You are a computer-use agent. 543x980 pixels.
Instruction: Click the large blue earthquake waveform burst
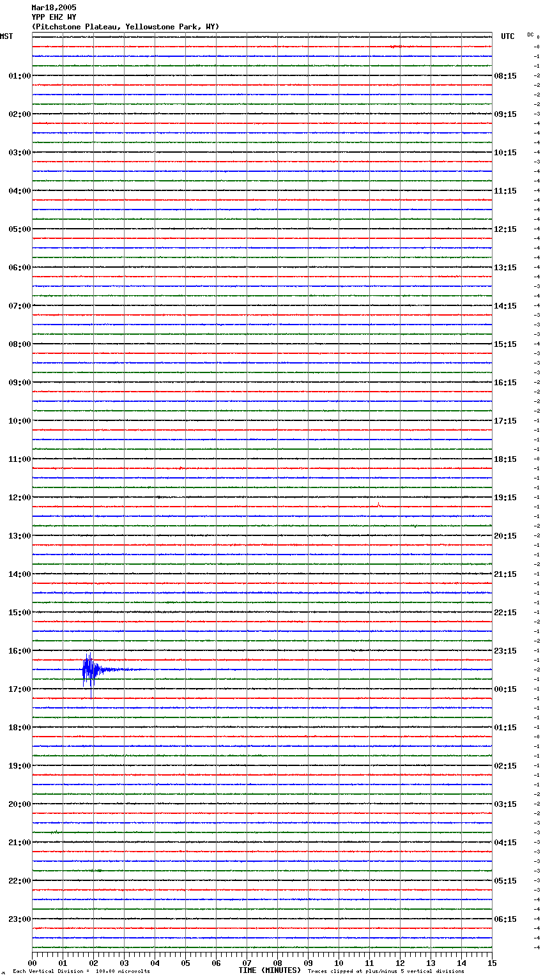[91, 671]
